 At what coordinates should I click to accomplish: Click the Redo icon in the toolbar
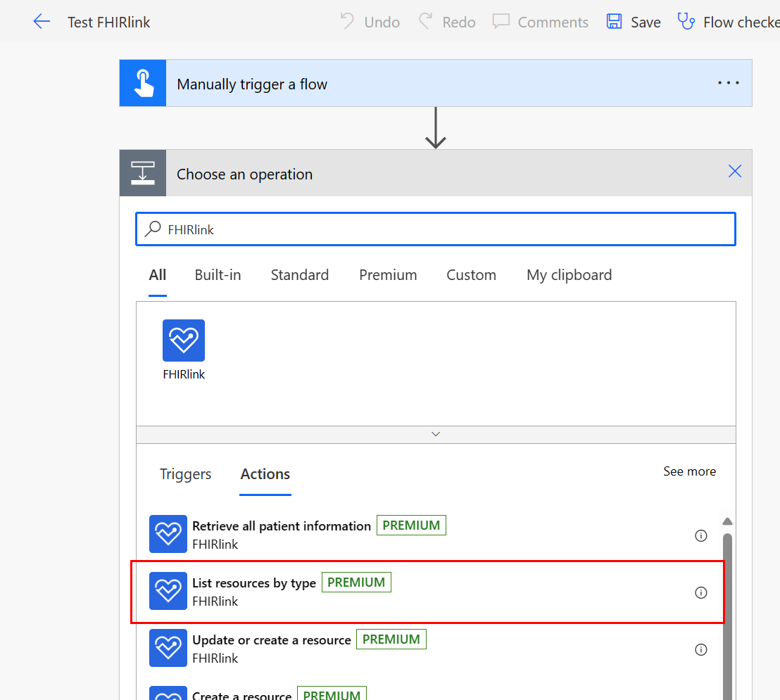point(425,21)
